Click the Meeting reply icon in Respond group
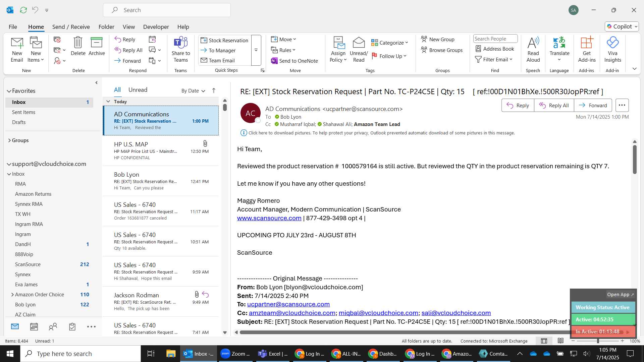Screen dimensions: 644x362 tap(152, 40)
